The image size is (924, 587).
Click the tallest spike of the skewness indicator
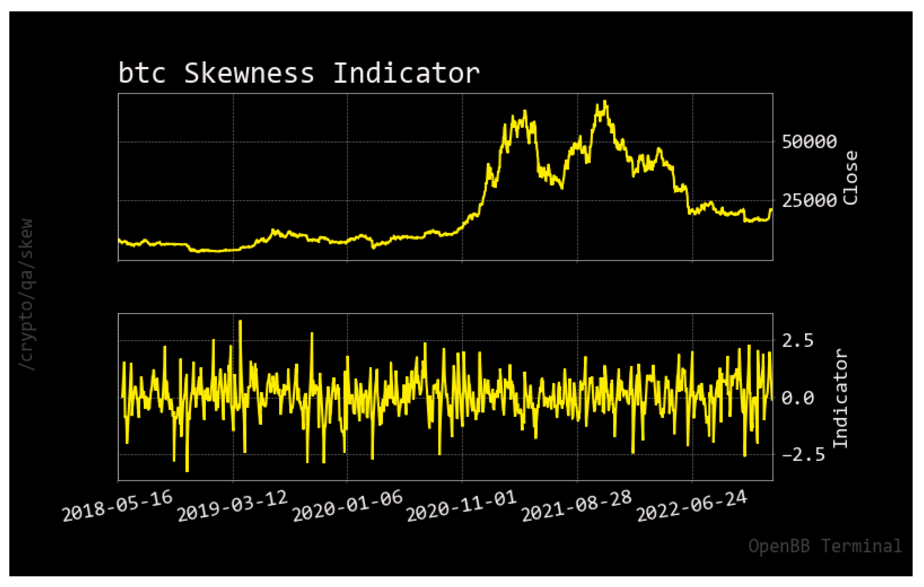coord(240,322)
